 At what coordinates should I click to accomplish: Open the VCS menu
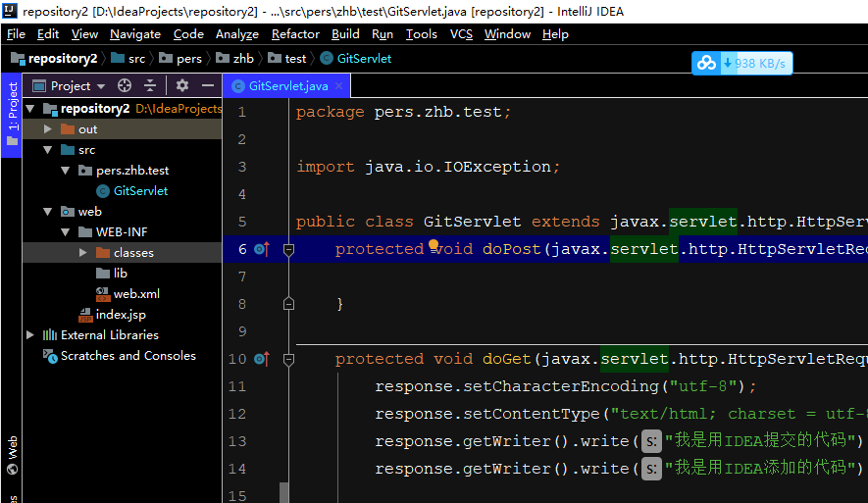pos(461,34)
